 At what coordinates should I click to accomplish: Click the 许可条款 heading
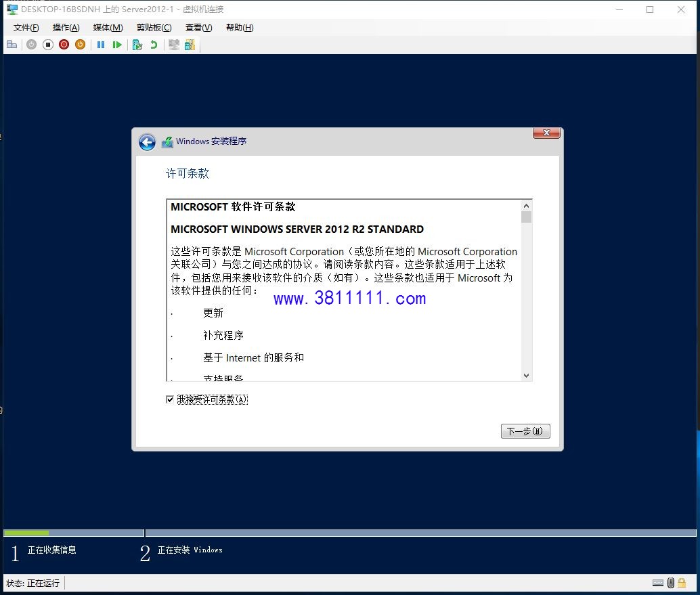[x=188, y=173]
